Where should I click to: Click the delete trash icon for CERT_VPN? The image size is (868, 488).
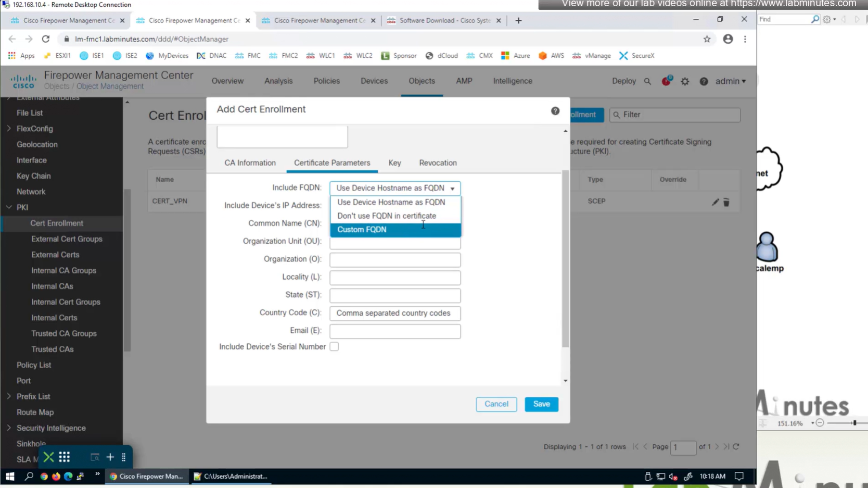pos(726,202)
